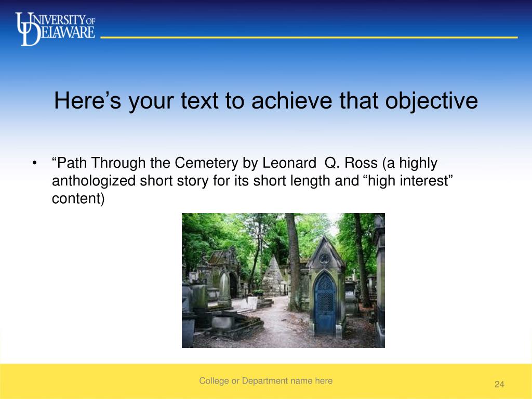
Task: Click the cemetery path photograph
Action: [283, 281]
